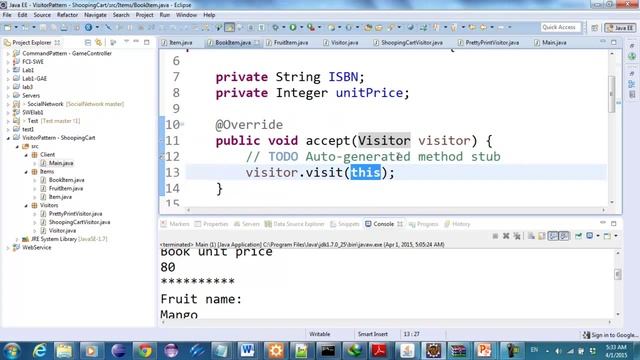Click Clear Console icon
Viewport: 640px width, 360px height.
(531, 236)
